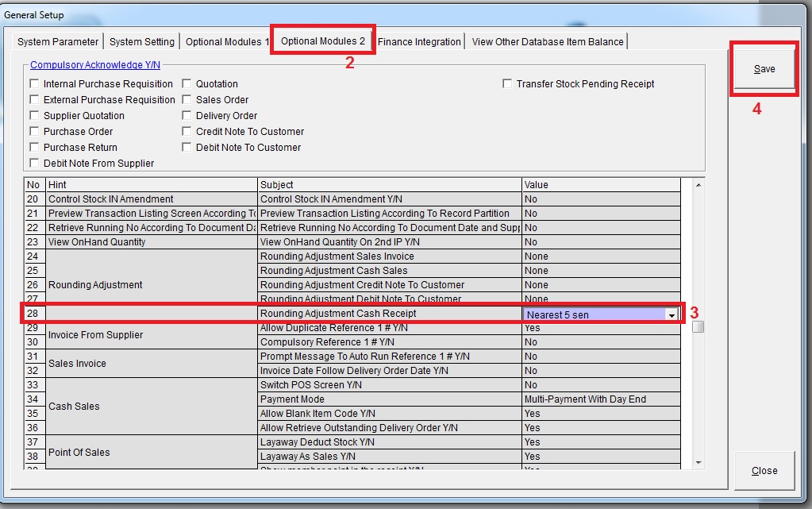Screen dimensions: 812x509
Task: Enable the Credit Note To Customer checkbox
Action: pos(187,132)
